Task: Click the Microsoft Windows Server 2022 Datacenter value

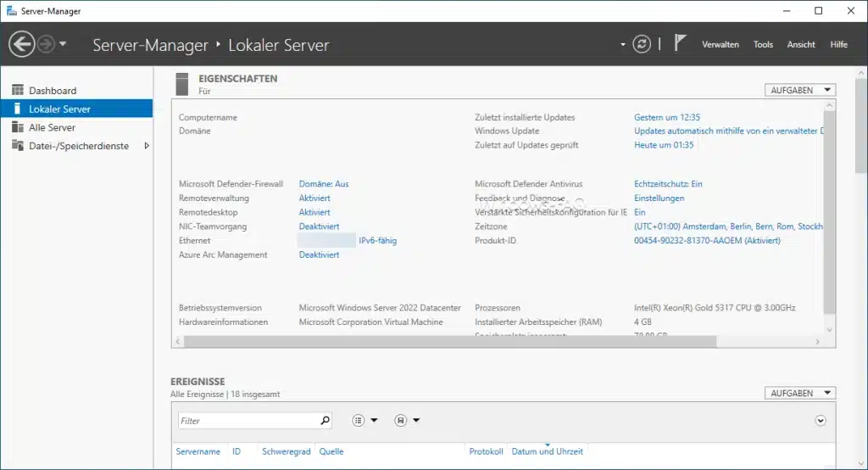Action: (x=380, y=308)
